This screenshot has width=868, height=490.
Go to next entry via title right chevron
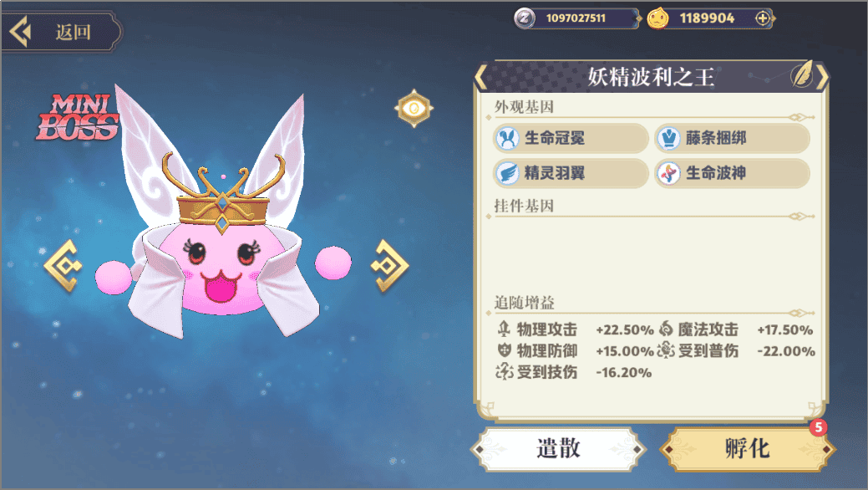(x=823, y=76)
